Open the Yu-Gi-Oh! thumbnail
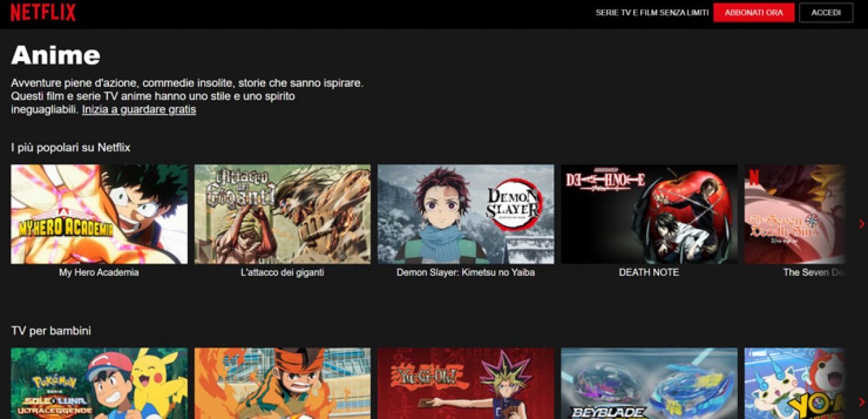Screen dimensions: 868x419 coord(465,384)
